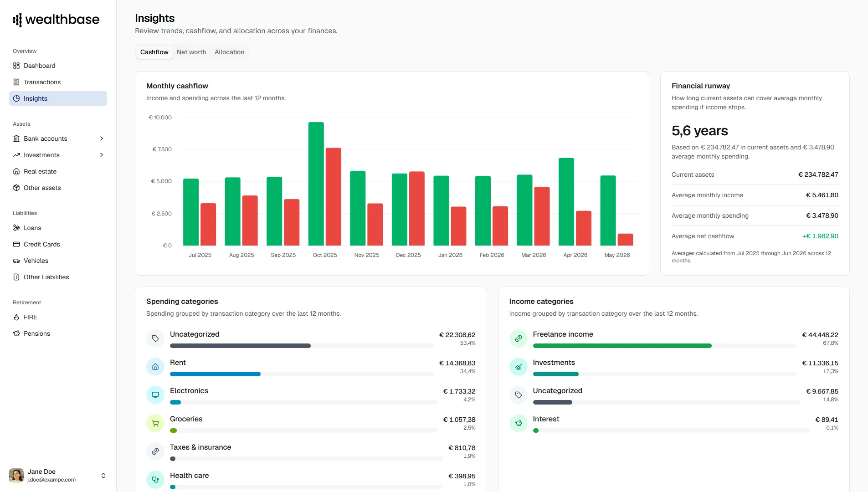Click the Dec 2025 red spending bar
Screen dimensions: 868x492
tap(416, 209)
